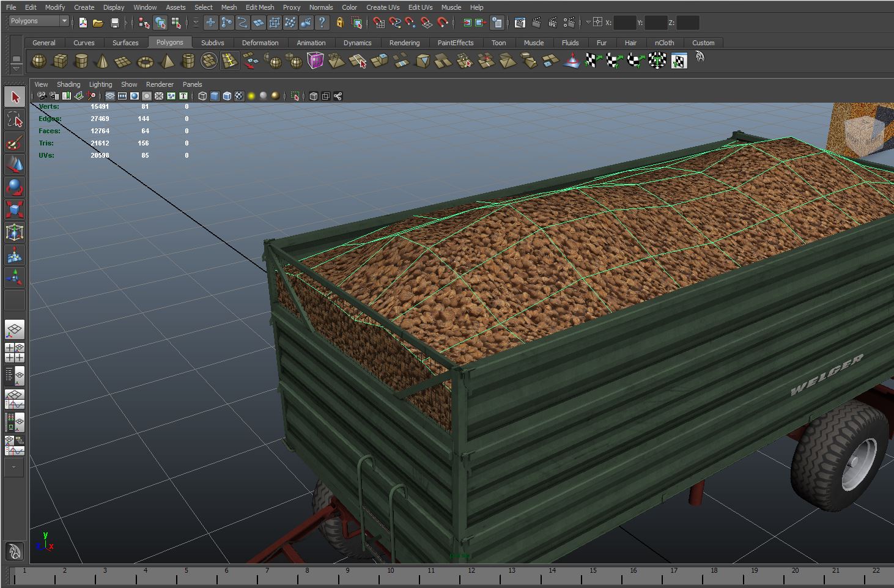
Task: Open Render Settings icon
Action: tap(569, 23)
